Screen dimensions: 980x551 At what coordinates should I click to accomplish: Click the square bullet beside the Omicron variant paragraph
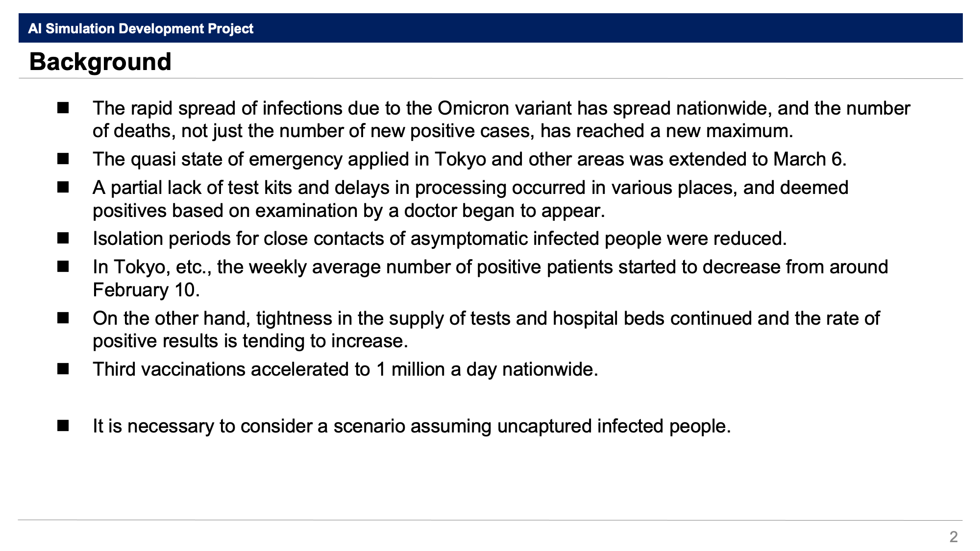coord(63,108)
